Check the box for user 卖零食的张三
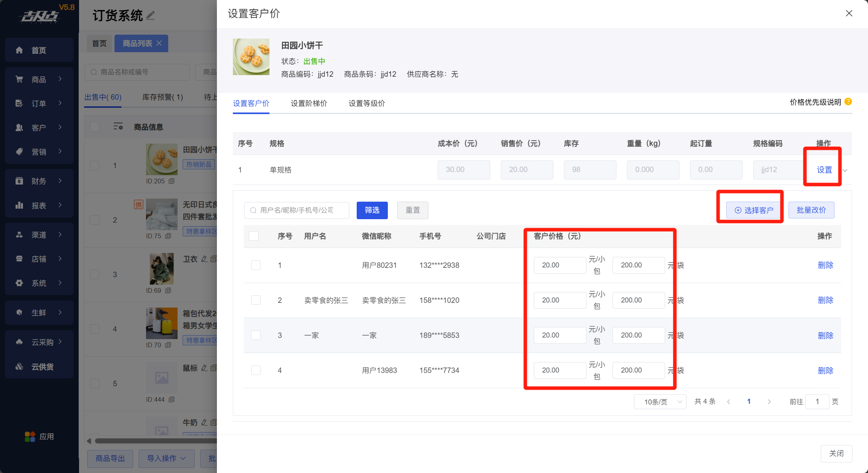This screenshot has width=868, height=473. pyautogui.click(x=256, y=300)
